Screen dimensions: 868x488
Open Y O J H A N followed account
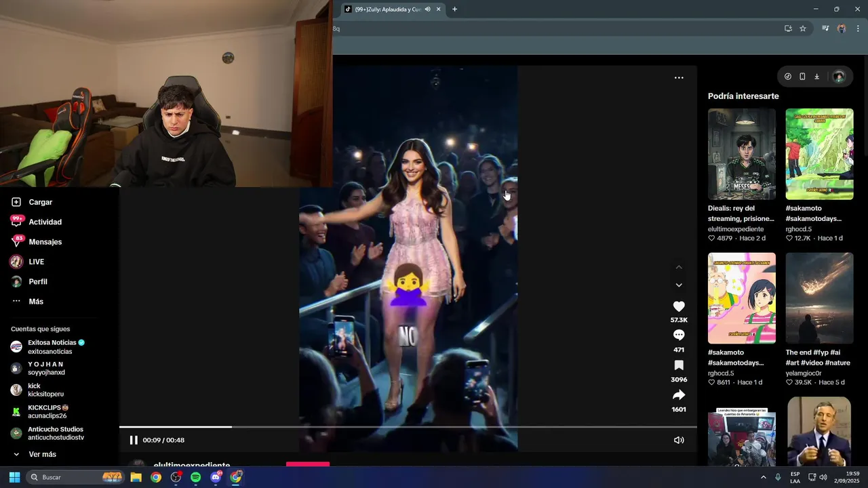[38, 368]
